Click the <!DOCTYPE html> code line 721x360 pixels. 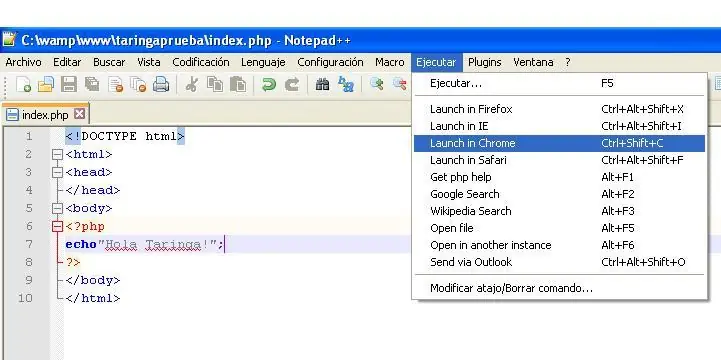125,137
